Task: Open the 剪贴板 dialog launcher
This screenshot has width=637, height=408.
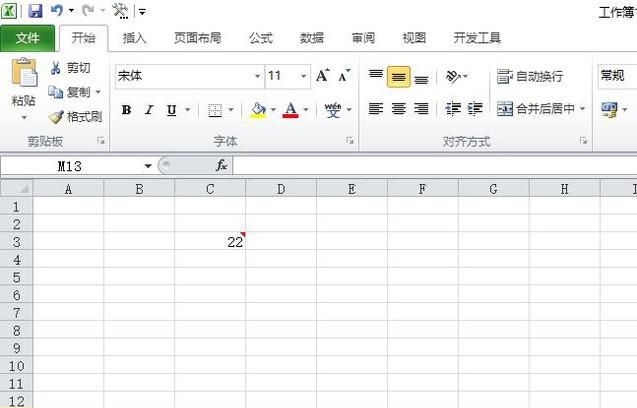Action: [101, 141]
